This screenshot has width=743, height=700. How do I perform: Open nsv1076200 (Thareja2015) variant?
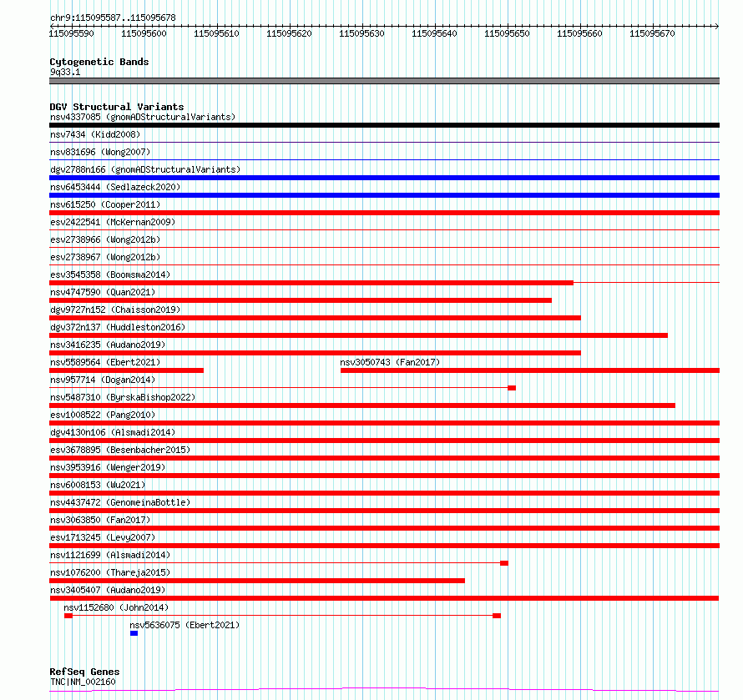(110, 572)
